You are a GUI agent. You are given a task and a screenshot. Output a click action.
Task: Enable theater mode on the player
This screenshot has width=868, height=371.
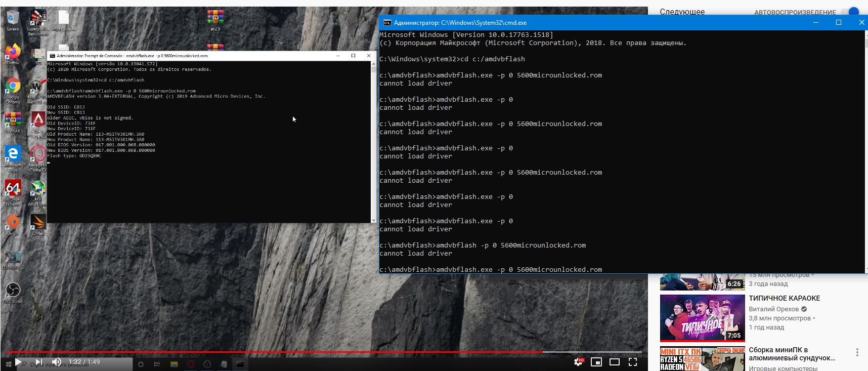pos(615,362)
